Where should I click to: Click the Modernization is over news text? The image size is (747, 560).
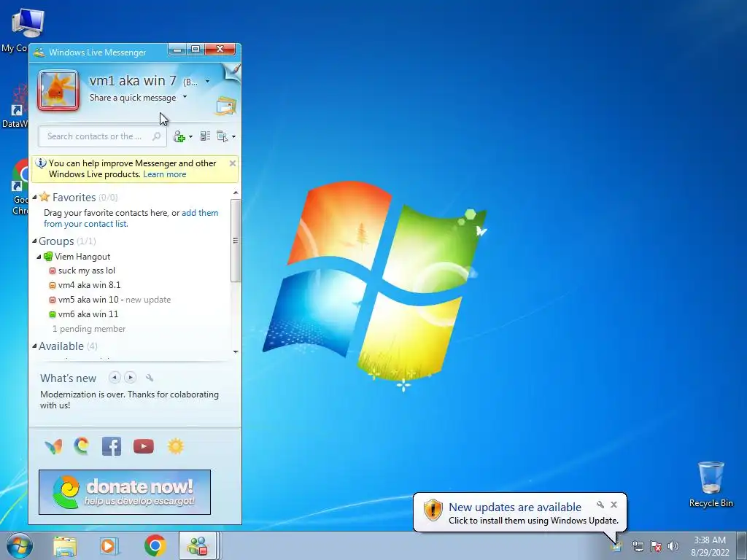coord(130,400)
